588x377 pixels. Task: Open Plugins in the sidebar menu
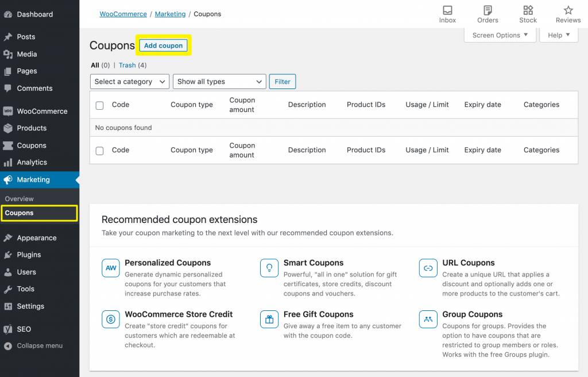[x=29, y=255]
